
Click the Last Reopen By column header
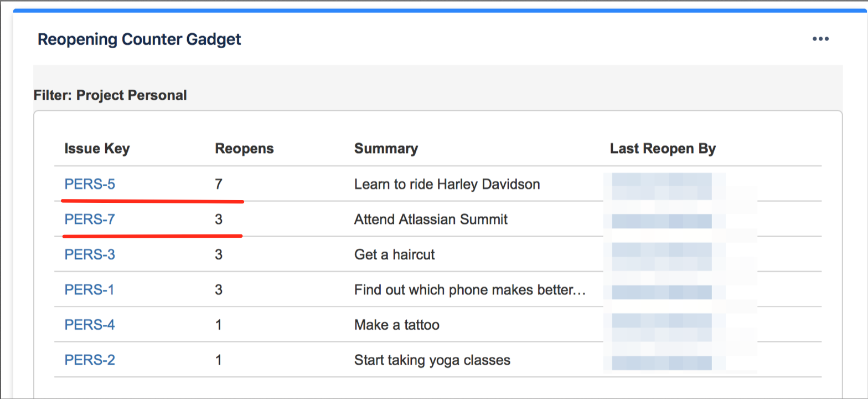click(x=663, y=149)
